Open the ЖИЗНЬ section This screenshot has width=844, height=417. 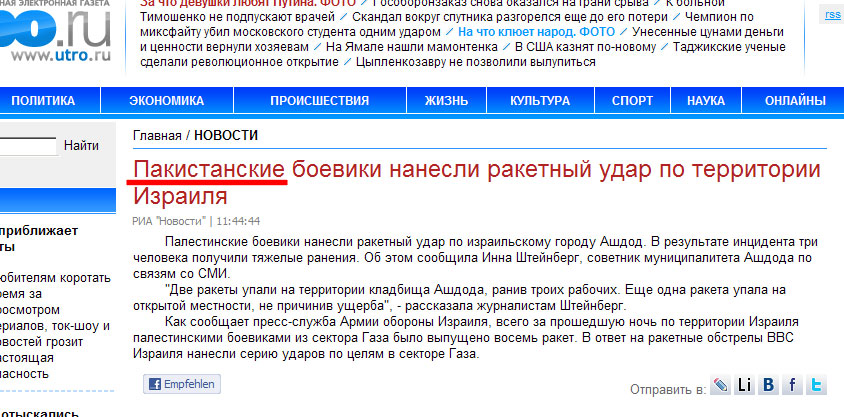point(446,101)
